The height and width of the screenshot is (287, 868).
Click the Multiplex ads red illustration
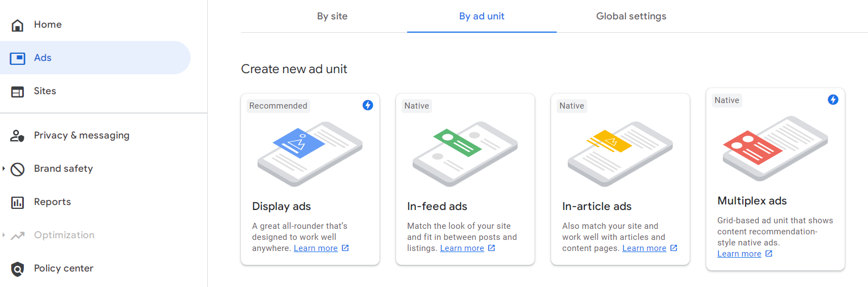click(775, 148)
